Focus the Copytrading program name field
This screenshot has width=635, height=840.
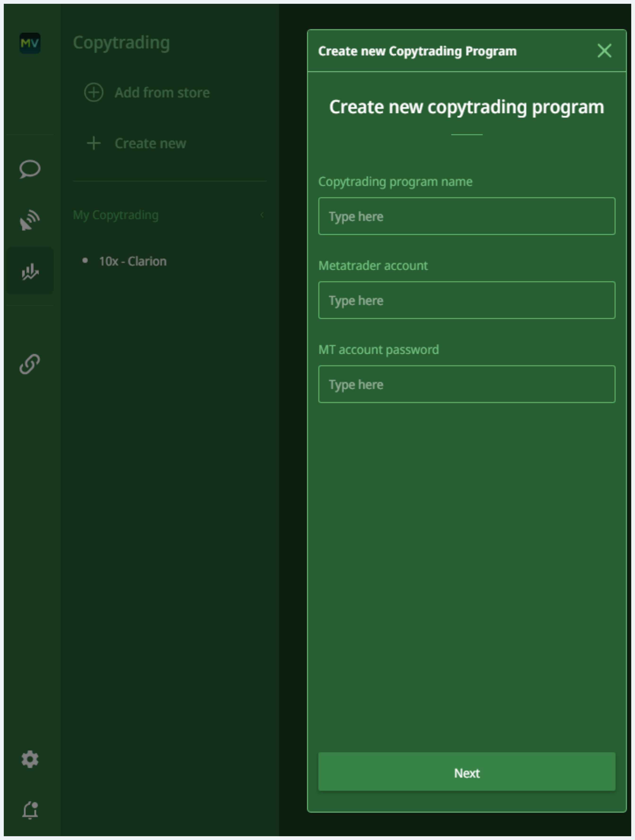[x=466, y=216]
